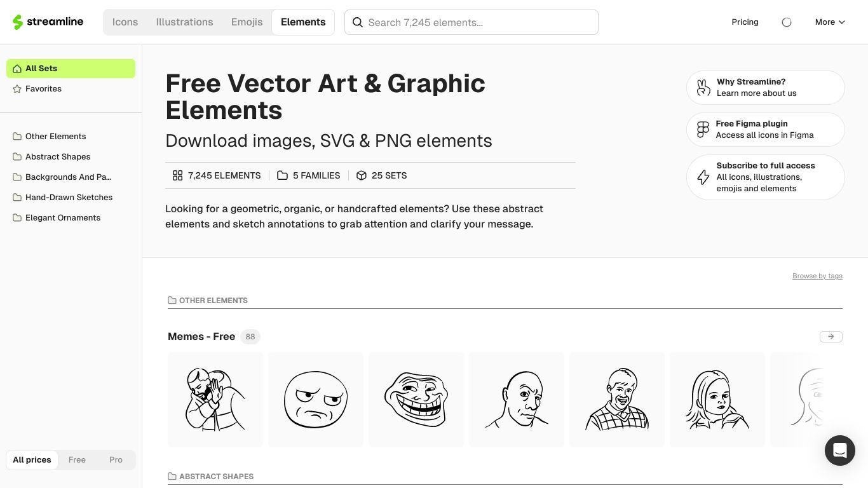868x488 pixels.
Task: Select the Free price filter
Action: (x=77, y=460)
